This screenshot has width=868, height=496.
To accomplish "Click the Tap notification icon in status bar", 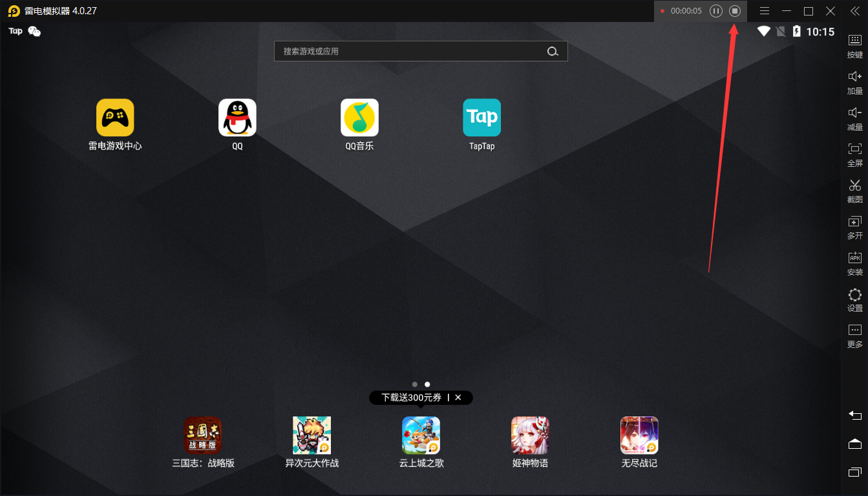I will coord(16,31).
